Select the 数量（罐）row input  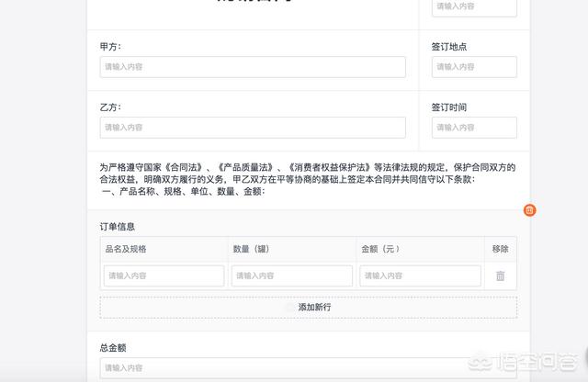292,275
